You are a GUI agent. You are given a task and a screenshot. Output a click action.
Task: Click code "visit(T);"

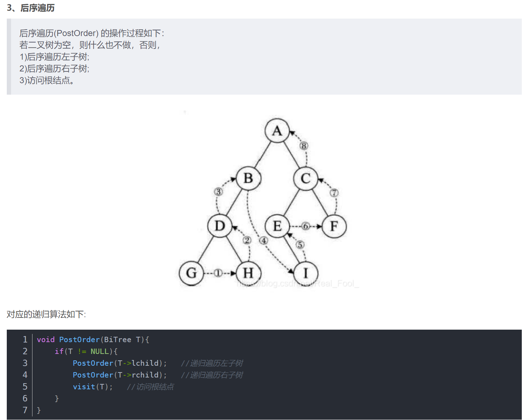click(x=93, y=387)
